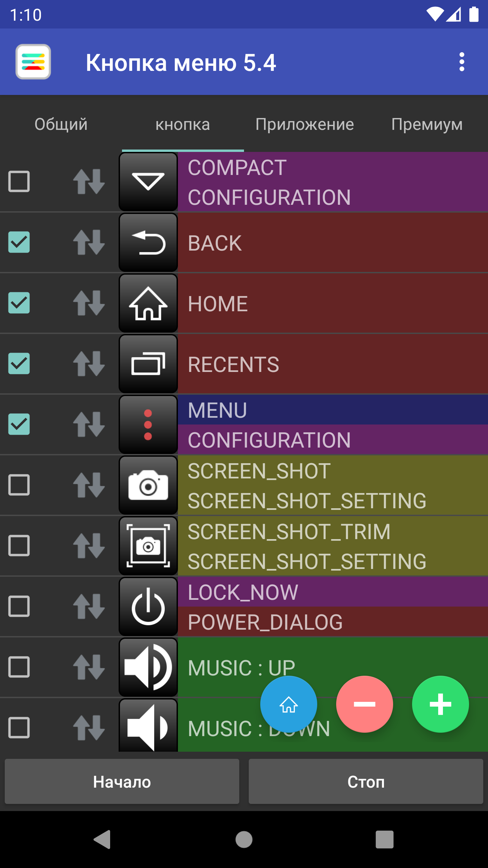
Task: Uncheck the BACK row checkbox
Action: pyautogui.click(x=19, y=242)
